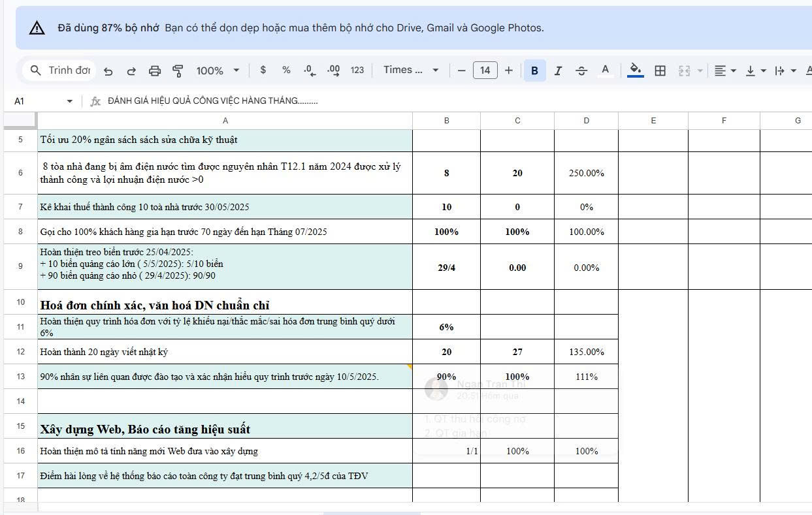Apply percent format to selection
The image size is (812, 515).
pos(286,70)
